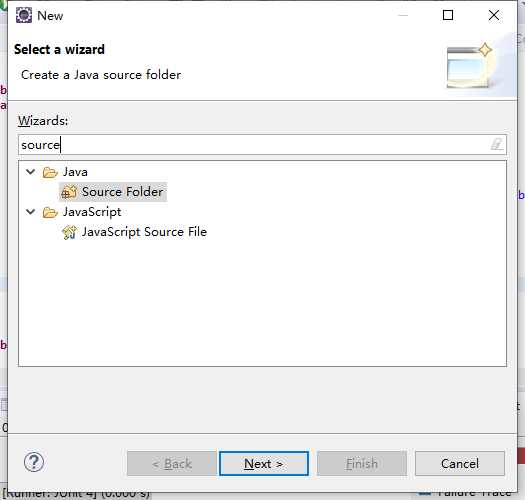
Task: Select the JavaScript category label
Action: tap(92, 212)
